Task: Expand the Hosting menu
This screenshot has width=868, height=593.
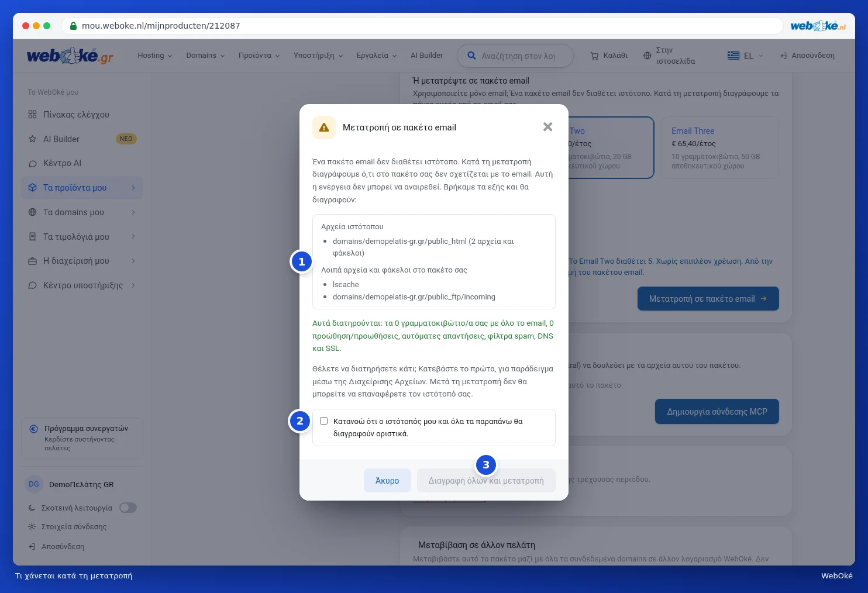Action: tap(155, 56)
